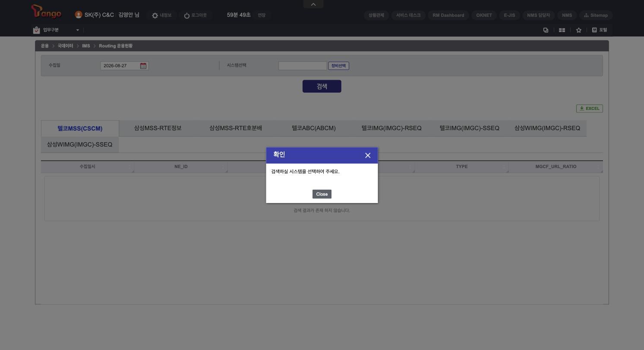Click the user avatar icon beside SK(주) C&C
This screenshot has width=644, height=350.
78,15
